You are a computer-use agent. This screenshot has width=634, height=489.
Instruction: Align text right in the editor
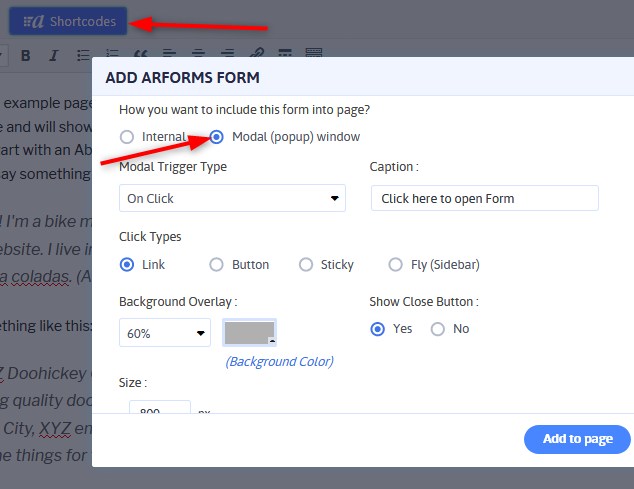227,53
